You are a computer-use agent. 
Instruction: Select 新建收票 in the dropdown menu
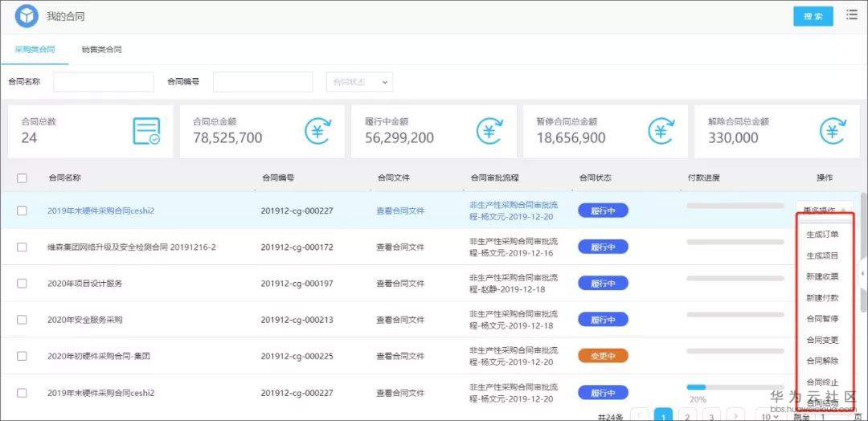(822, 276)
